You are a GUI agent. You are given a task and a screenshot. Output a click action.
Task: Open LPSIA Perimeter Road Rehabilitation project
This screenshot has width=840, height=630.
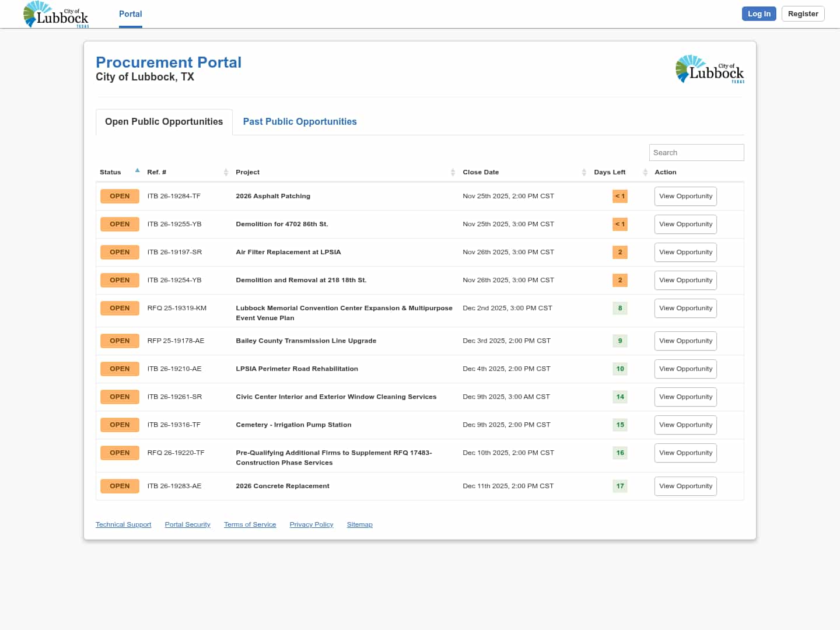[x=297, y=369]
